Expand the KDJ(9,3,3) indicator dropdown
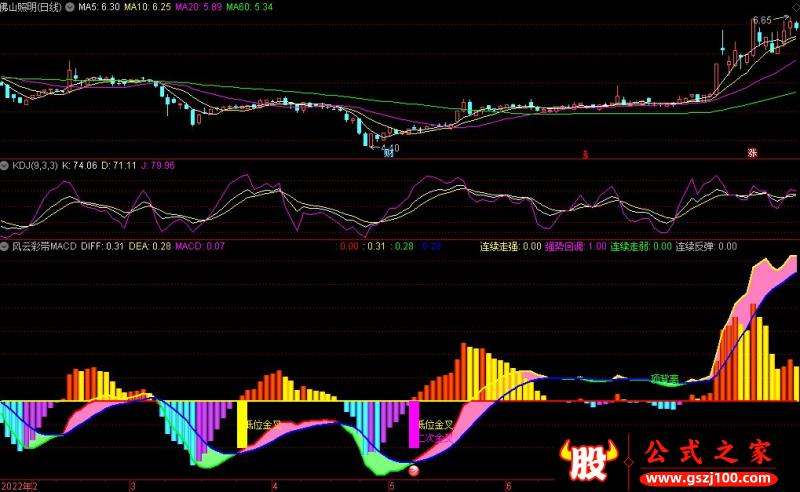Viewport: 800px width, 492px height. (x=4, y=165)
